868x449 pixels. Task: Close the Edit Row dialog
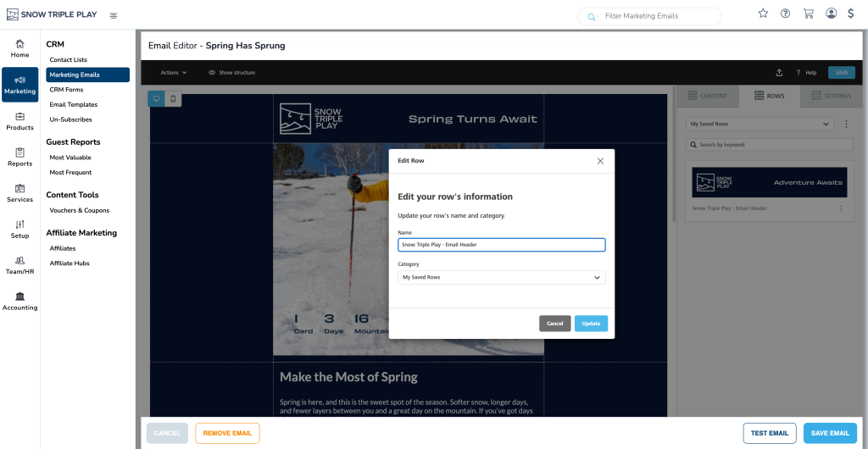point(600,161)
